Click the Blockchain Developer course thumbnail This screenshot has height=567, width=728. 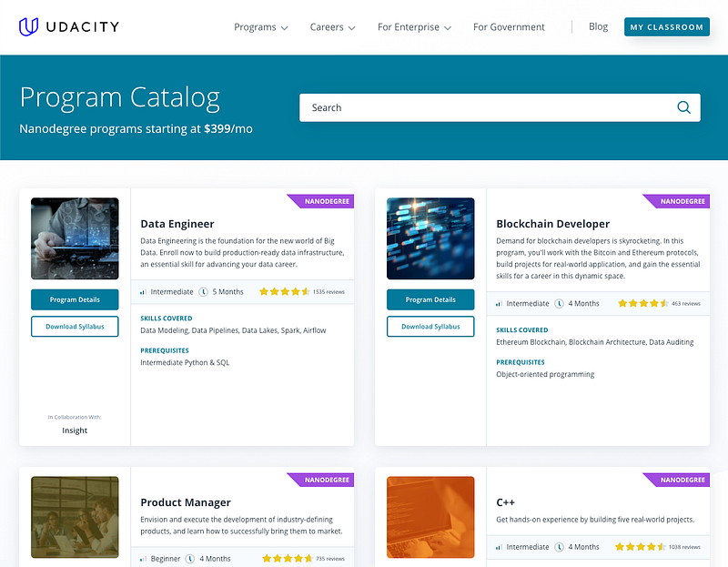(x=430, y=238)
